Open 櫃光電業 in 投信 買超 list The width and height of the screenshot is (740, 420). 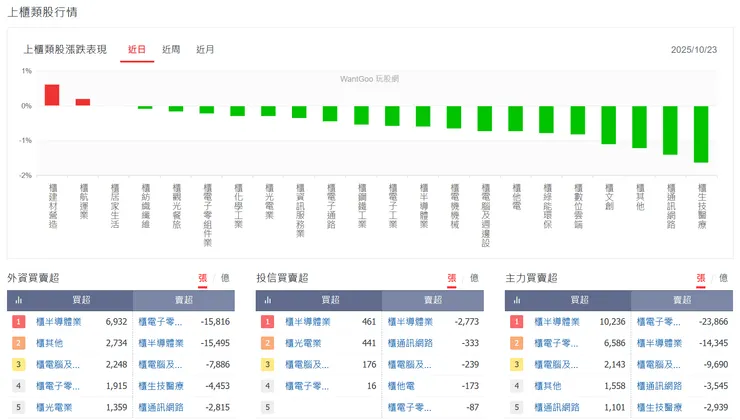pyautogui.click(x=303, y=343)
